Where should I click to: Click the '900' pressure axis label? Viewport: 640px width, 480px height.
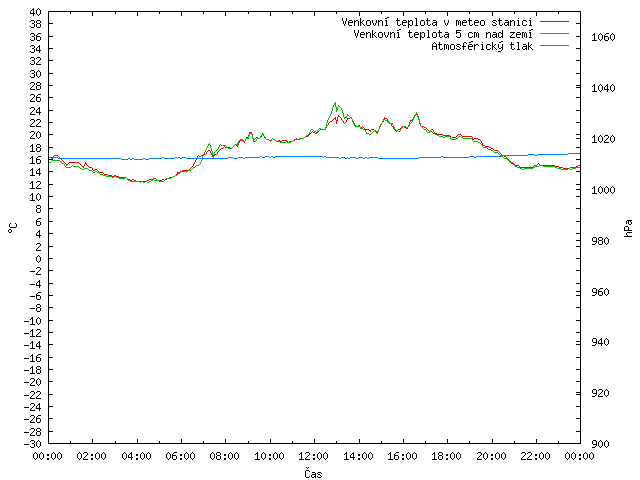600,444
